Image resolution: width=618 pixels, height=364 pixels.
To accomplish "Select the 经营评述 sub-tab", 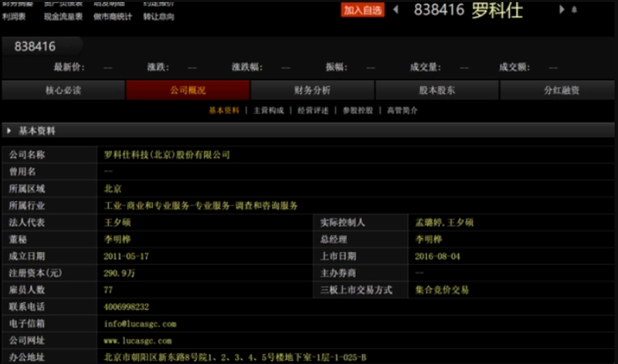I will (x=313, y=110).
